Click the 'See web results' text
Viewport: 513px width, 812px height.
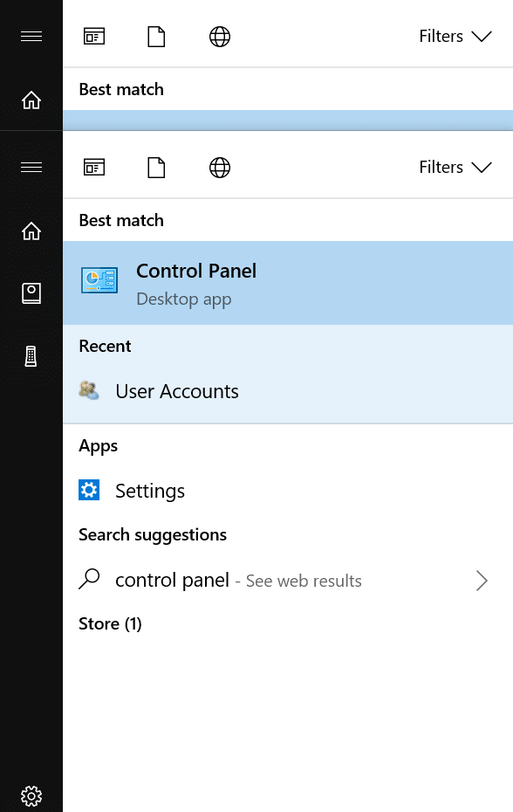(x=304, y=581)
